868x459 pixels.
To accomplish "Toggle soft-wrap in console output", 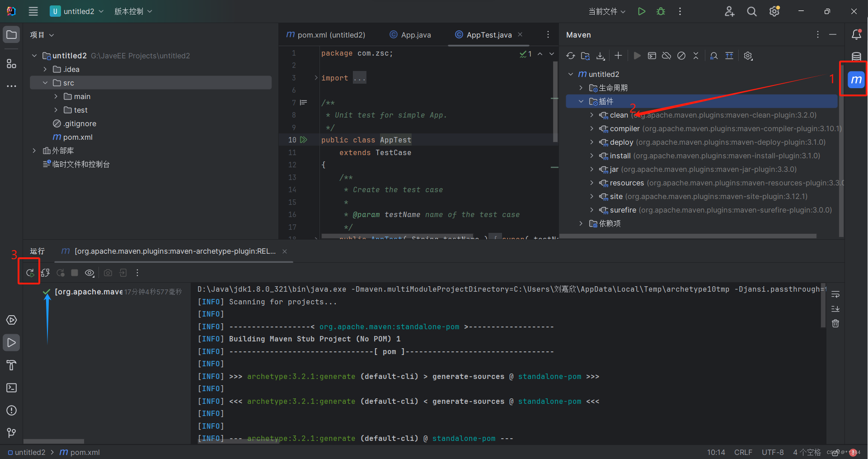I will (835, 294).
